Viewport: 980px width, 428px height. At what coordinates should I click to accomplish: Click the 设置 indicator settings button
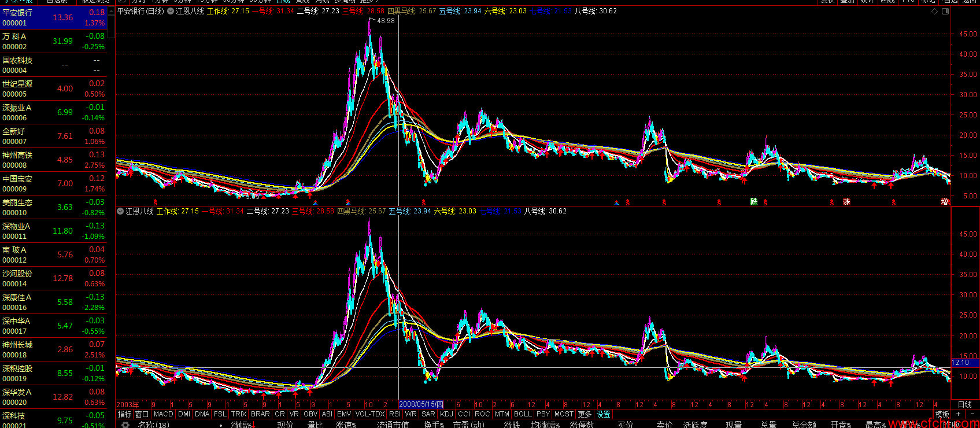point(604,414)
